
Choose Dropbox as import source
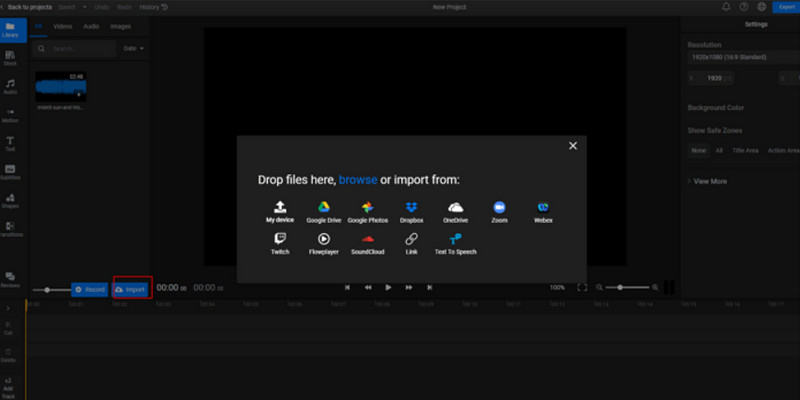tap(412, 211)
